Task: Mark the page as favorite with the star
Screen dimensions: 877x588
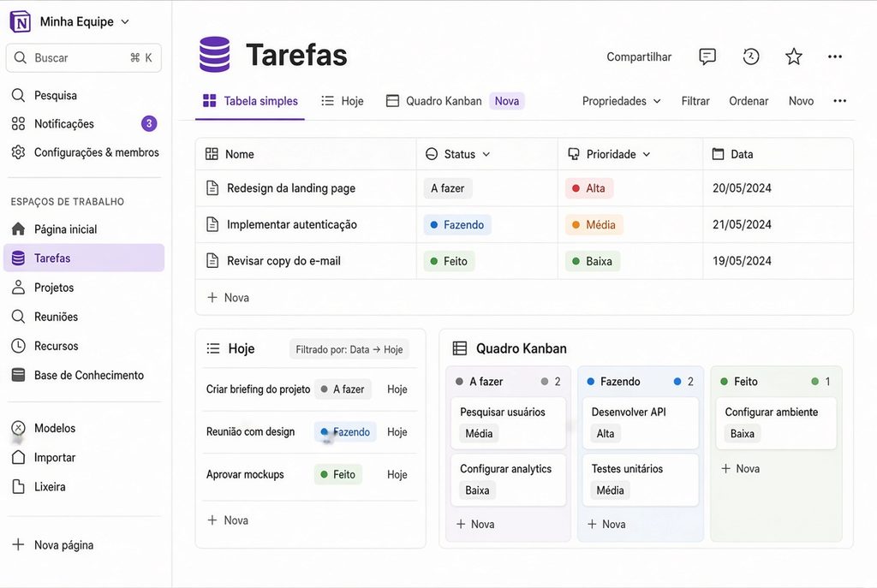Action: coord(794,56)
